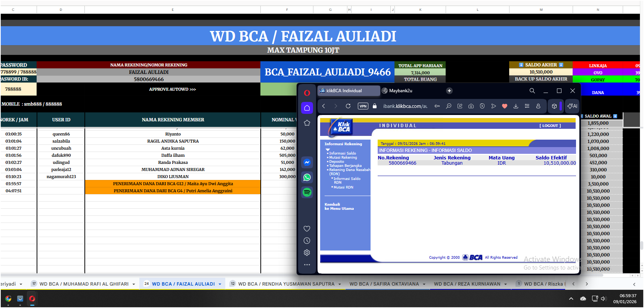The image size is (644, 308).
Task: Open the Aria AI button
Action: coord(572,106)
